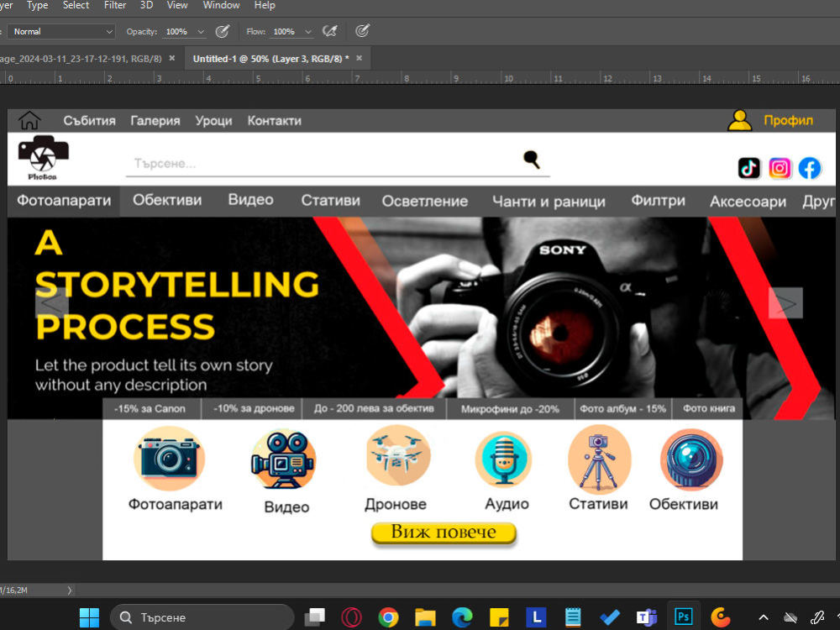Enable airbrush-style build-up icon
The height and width of the screenshot is (630, 840).
(330, 32)
